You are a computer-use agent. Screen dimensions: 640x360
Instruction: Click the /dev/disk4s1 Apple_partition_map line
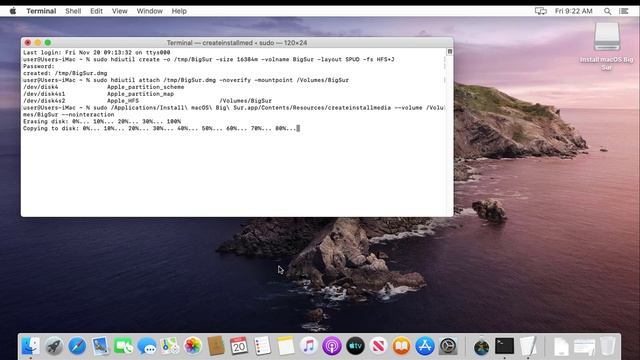click(x=98, y=94)
